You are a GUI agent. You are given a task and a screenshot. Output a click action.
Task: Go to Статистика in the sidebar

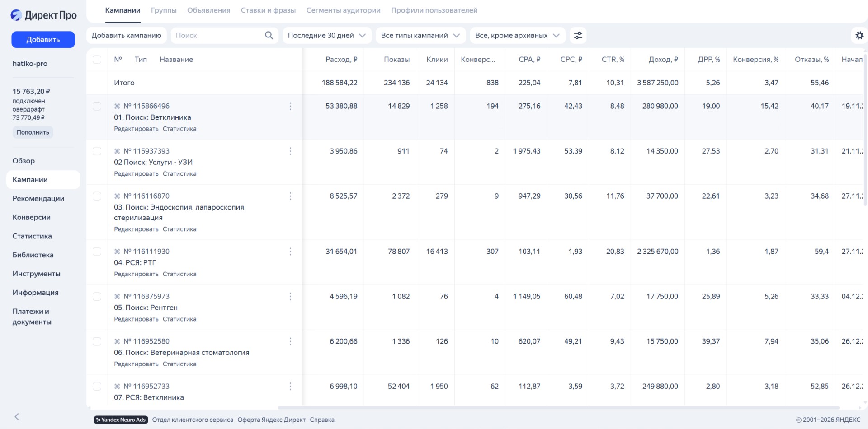(x=32, y=236)
